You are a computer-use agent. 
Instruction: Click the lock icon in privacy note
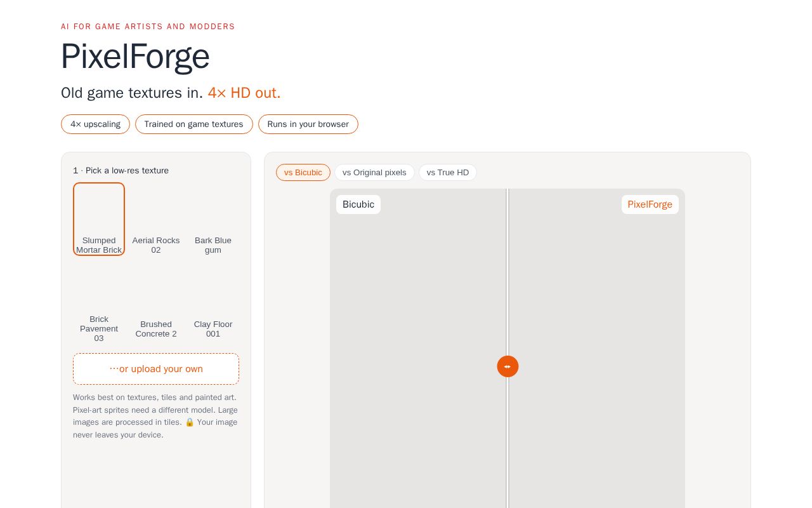point(190,422)
